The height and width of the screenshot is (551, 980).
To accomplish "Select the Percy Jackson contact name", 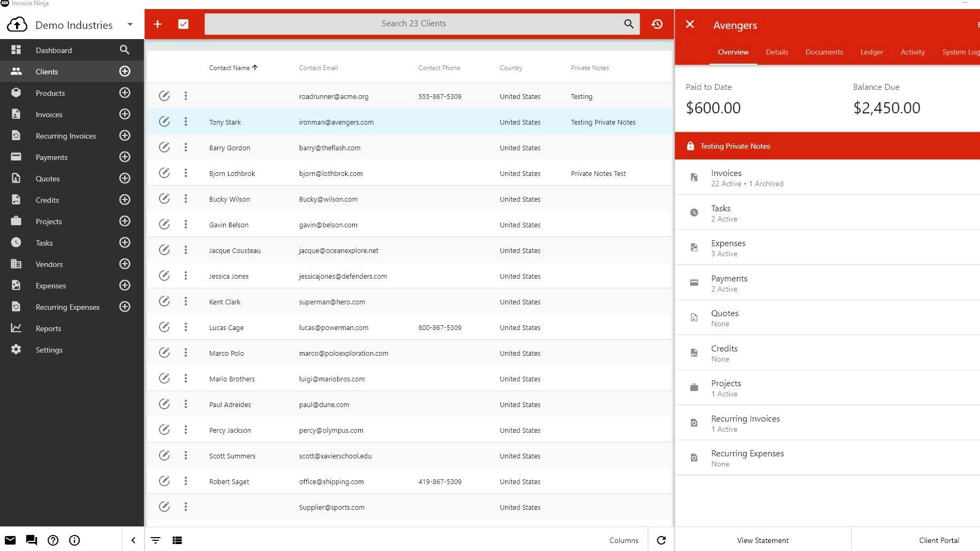I will (230, 431).
